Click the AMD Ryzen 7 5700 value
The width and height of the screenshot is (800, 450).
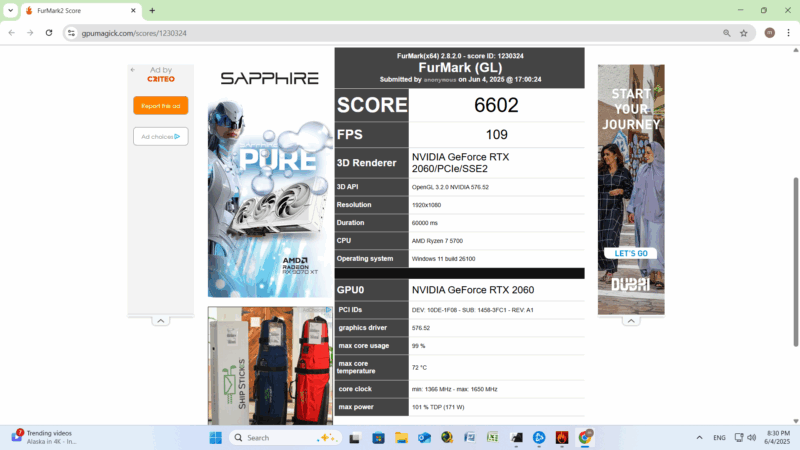pos(437,241)
